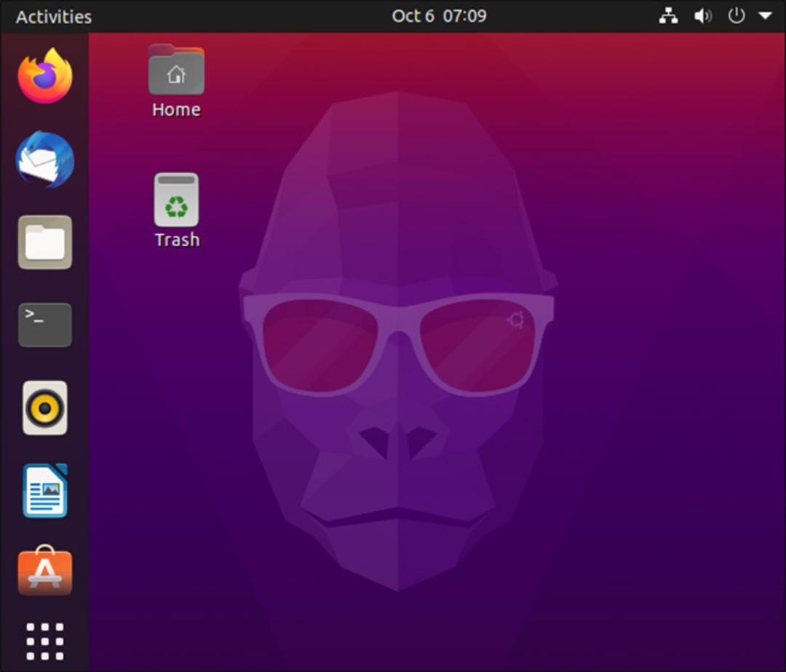The height and width of the screenshot is (672, 786).
Task: Launch LibreOffice Writer from the dock
Action: coord(45,491)
